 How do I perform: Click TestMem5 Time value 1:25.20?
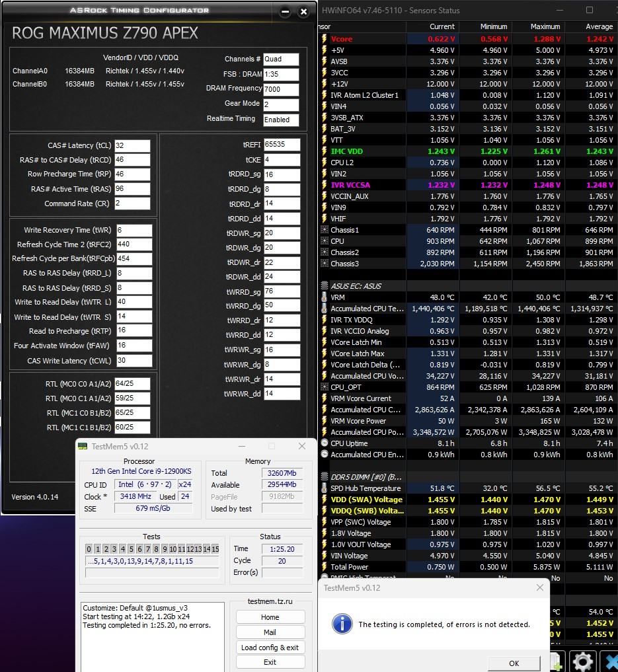pyautogui.click(x=282, y=549)
